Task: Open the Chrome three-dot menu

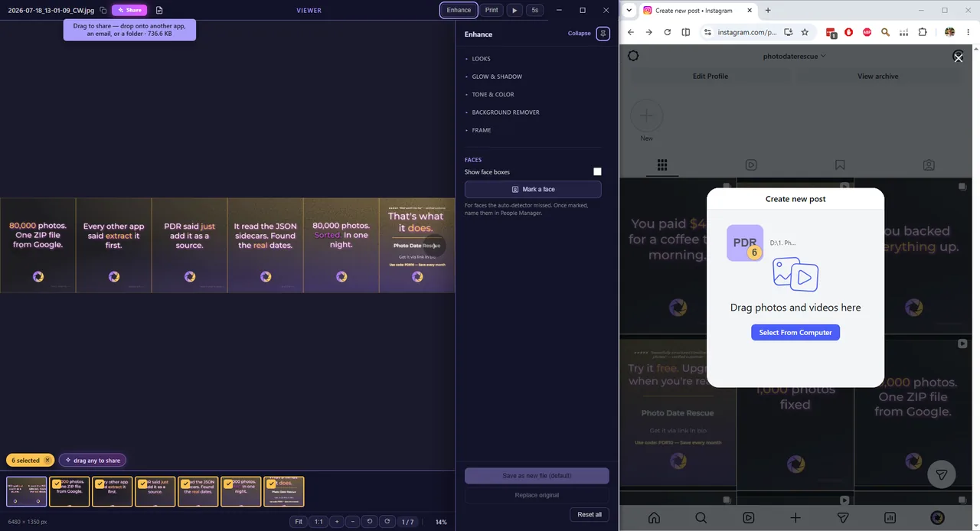Action: coord(969,32)
